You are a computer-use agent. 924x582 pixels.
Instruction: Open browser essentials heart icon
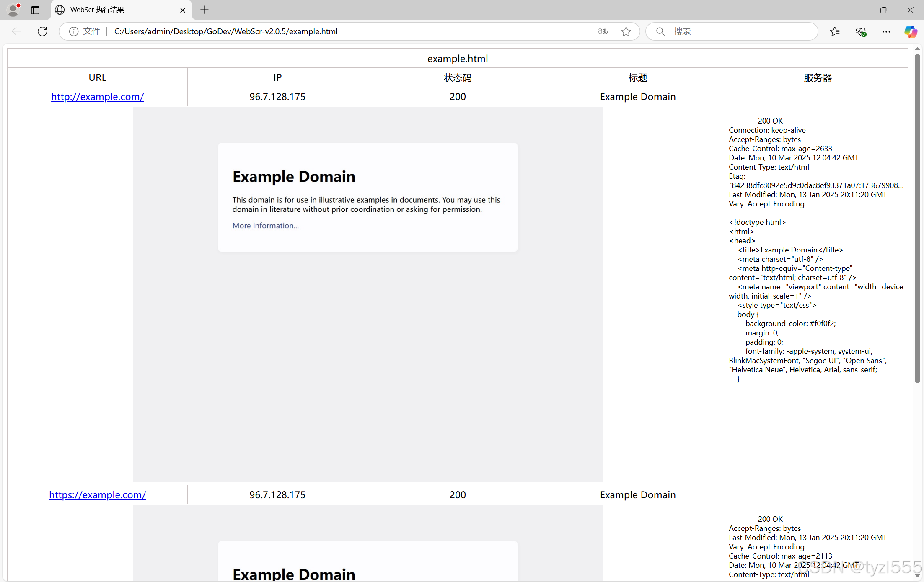(861, 31)
